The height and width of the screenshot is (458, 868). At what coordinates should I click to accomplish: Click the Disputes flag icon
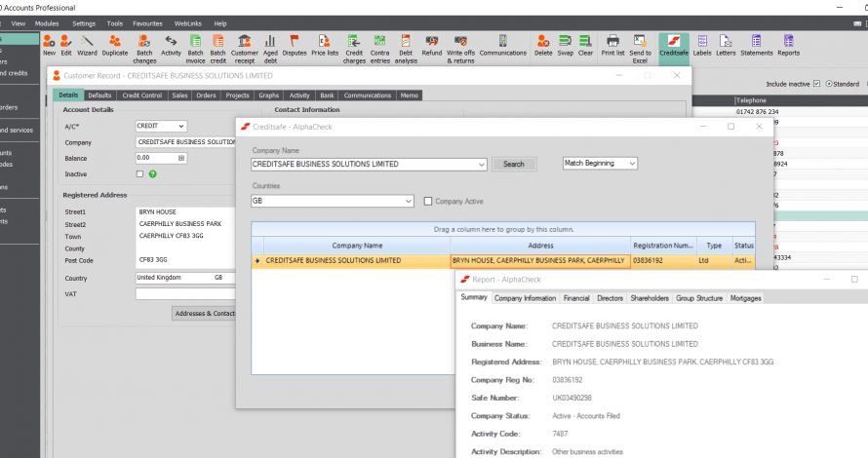tap(295, 45)
